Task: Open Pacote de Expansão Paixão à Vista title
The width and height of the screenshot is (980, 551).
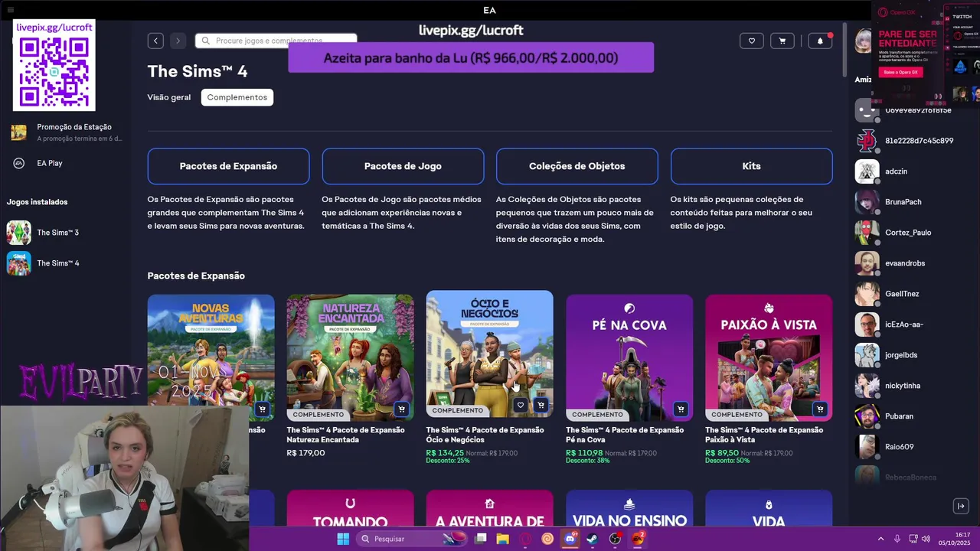Action: (x=764, y=435)
